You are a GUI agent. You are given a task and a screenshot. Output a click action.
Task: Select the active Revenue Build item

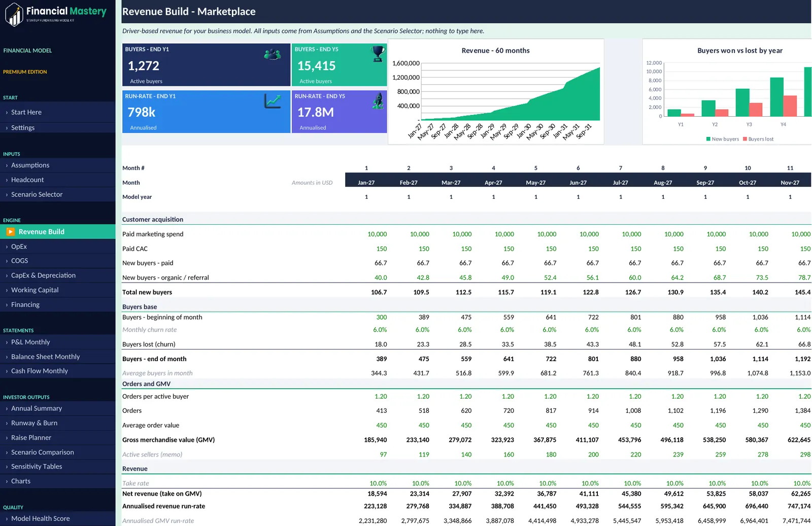[x=58, y=232]
